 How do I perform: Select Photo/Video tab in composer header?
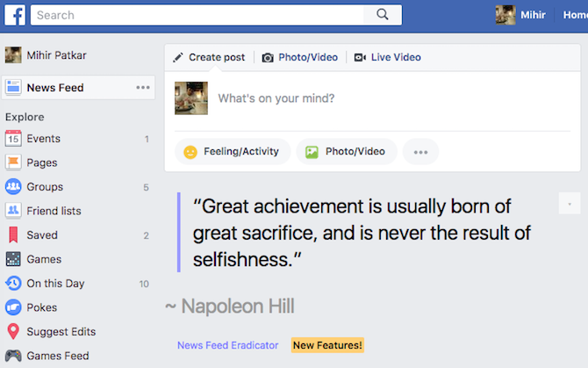(308, 57)
